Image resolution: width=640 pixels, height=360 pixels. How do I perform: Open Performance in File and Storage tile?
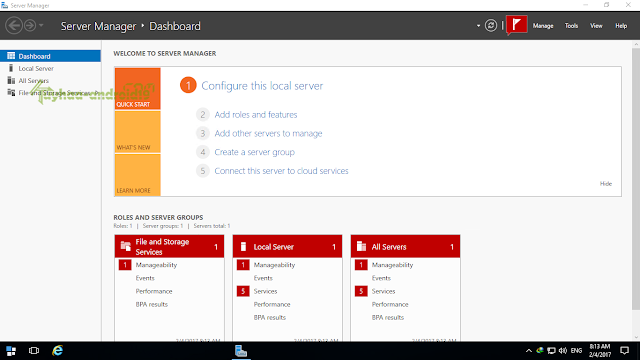pyautogui.click(x=154, y=291)
